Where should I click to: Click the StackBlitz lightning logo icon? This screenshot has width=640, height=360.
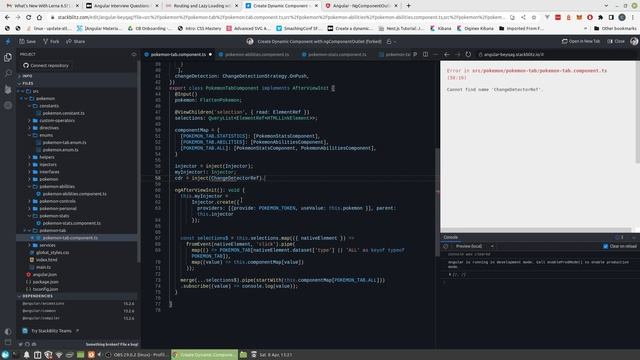tap(8, 41)
